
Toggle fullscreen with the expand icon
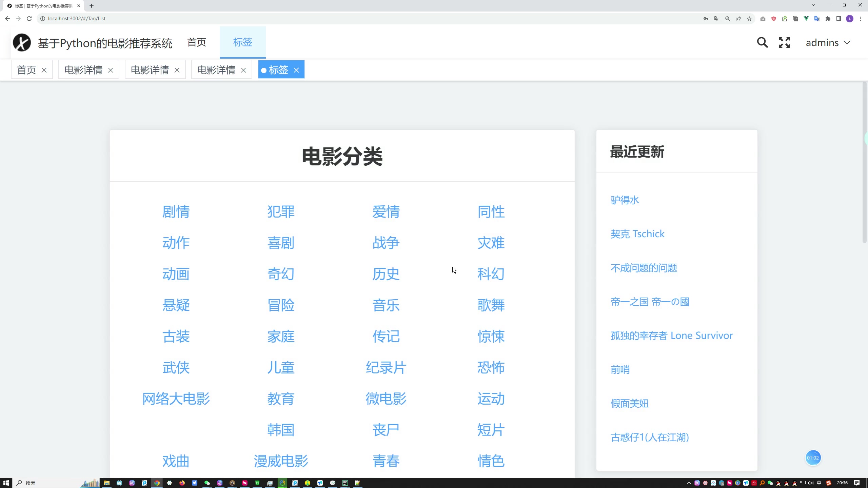coord(784,42)
